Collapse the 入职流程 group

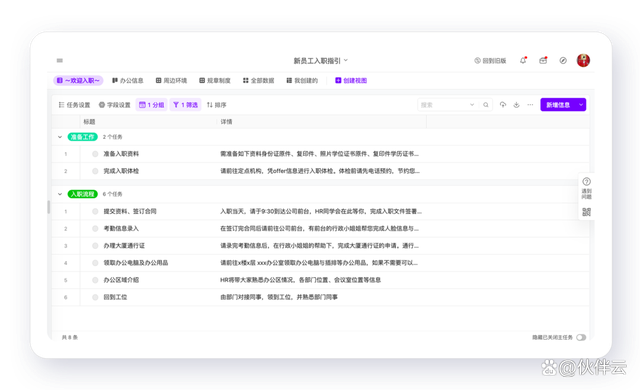pos(60,194)
